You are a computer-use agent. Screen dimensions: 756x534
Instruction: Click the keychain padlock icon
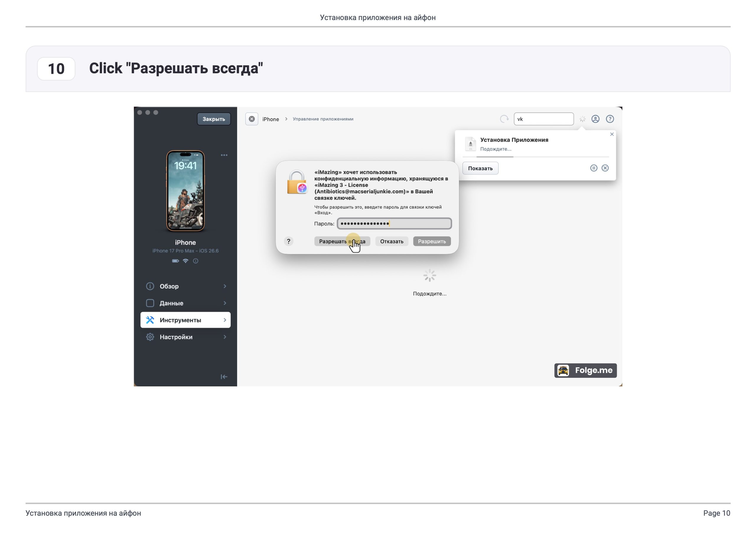coord(297,182)
